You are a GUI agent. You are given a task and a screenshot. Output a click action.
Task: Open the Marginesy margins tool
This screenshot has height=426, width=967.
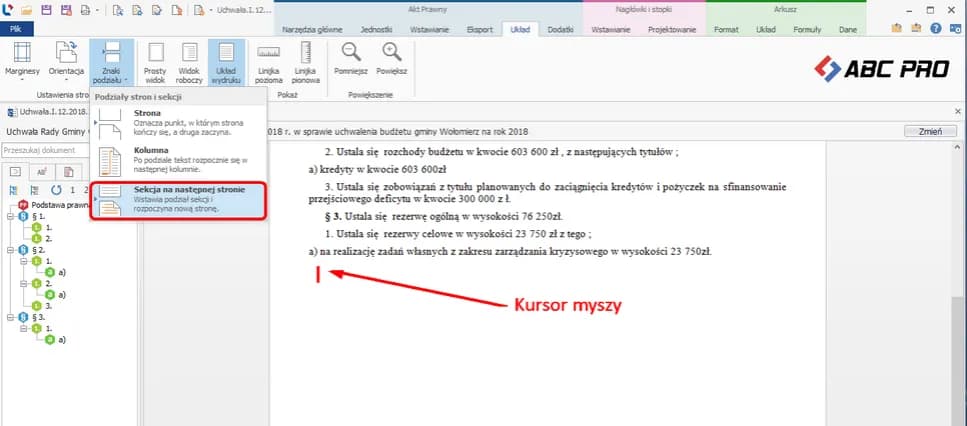pyautogui.click(x=22, y=62)
